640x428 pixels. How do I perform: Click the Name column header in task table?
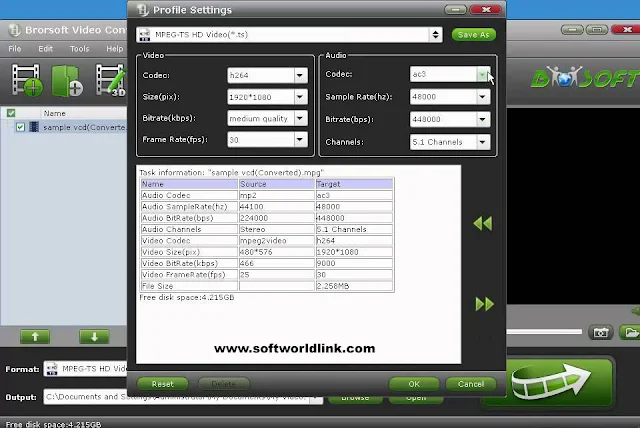click(189, 184)
